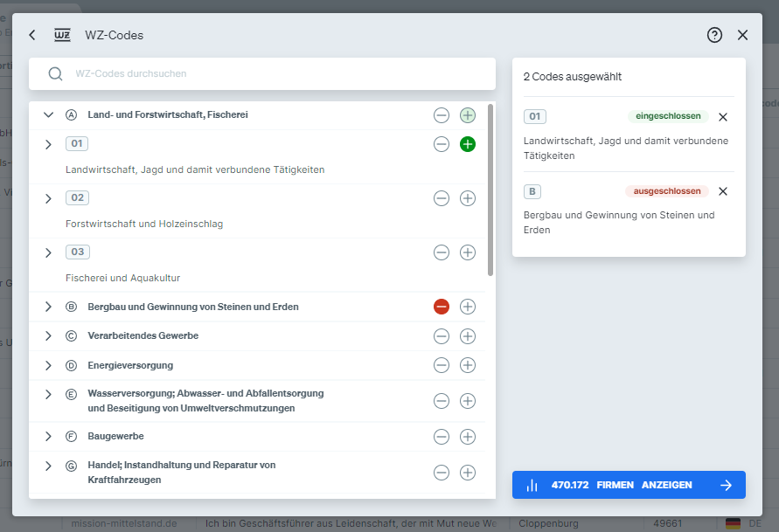This screenshot has width=779, height=532.
Task: Click the back arrow in the dialog header
Action: 32,35
